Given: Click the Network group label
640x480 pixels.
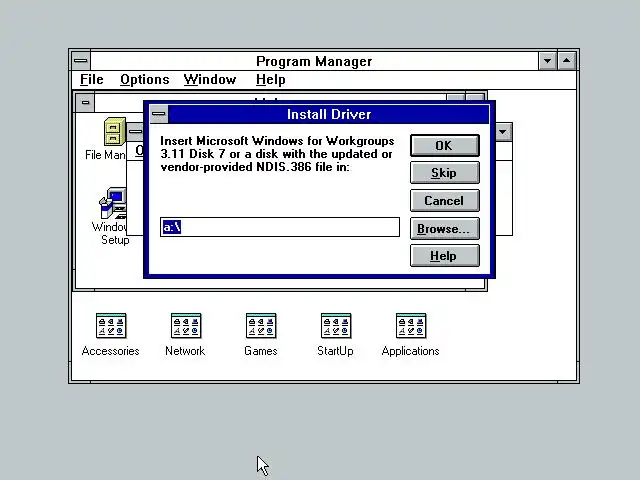Looking at the screenshot, I should (x=185, y=351).
